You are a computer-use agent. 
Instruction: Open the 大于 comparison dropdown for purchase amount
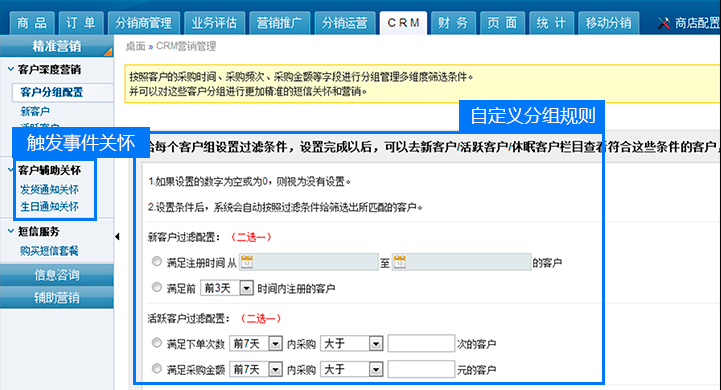point(351,369)
